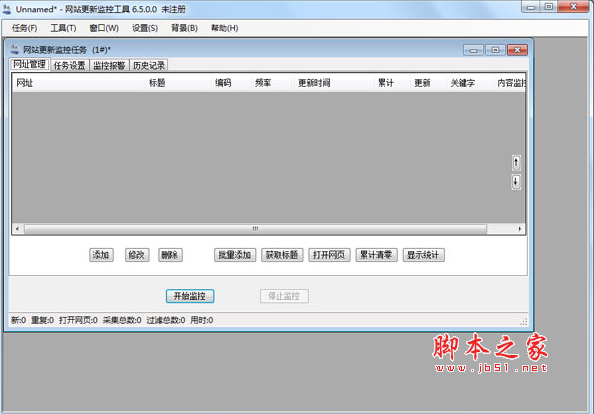Image resolution: width=594 pixels, height=414 pixels.
Task: Click the app icon in main title bar
Action: (7, 9)
